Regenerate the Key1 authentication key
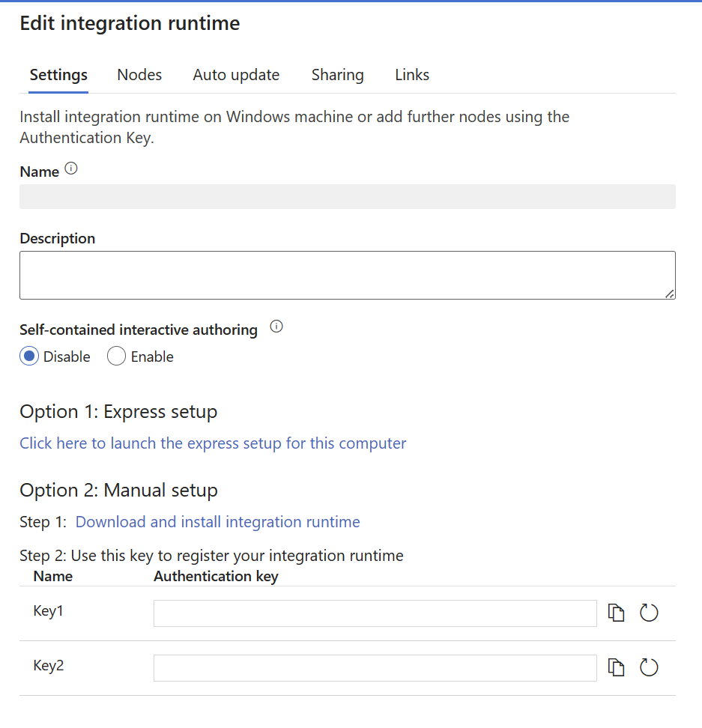 649,612
